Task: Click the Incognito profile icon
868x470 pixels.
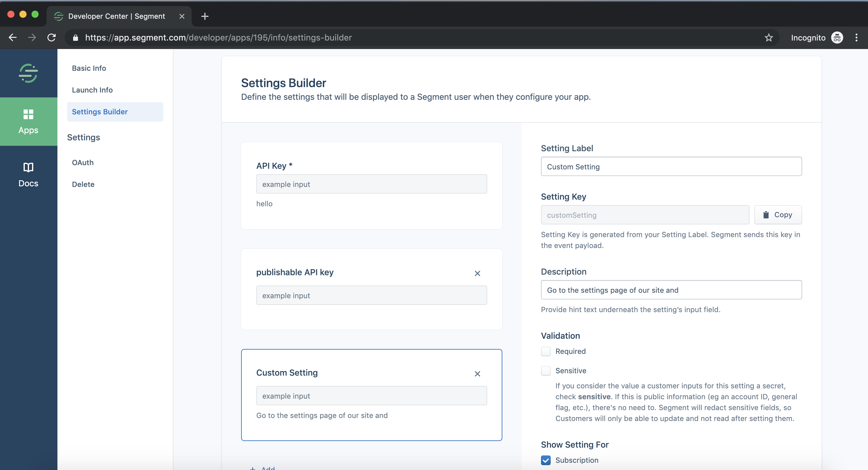Action: pos(837,38)
